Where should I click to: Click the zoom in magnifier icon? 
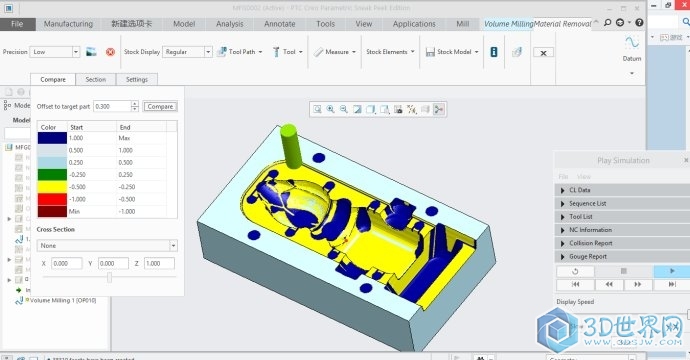pyautogui.click(x=330, y=109)
